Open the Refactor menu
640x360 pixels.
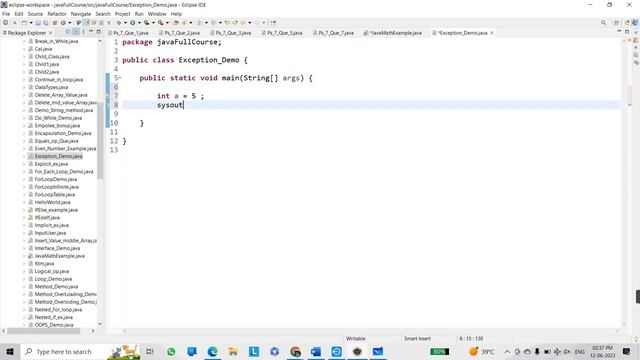[x=57, y=14]
